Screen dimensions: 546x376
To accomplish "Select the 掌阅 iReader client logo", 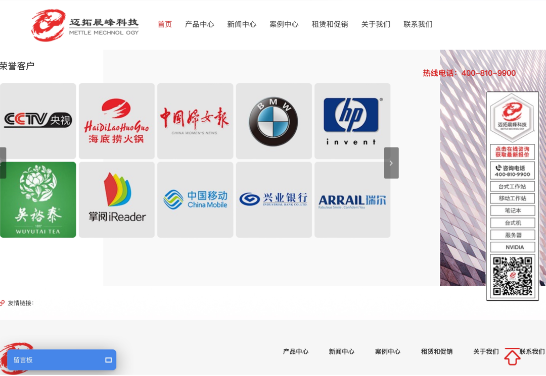I will click(117, 200).
